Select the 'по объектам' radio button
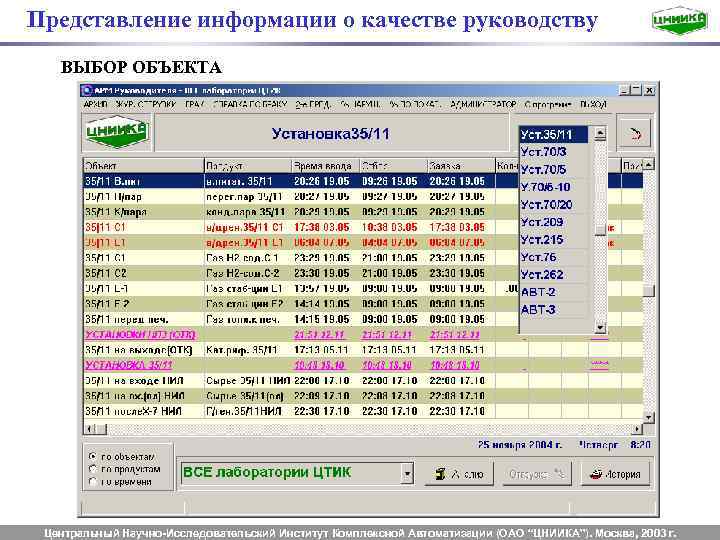The width and height of the screenshot is (720, 540). pyautogui.click(x=93, y=456)
